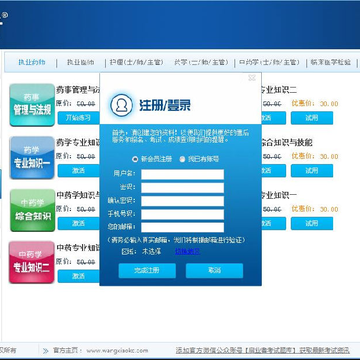Screen dimensions: 360x360
Task: Click the double-arrow icon beside 官方主页
Action: tap(46, 351)
